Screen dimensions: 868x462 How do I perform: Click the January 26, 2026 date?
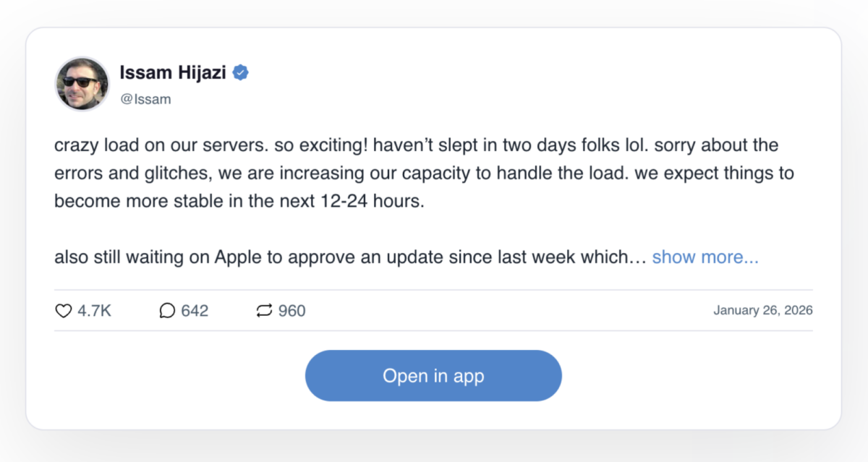click(762, 311)
